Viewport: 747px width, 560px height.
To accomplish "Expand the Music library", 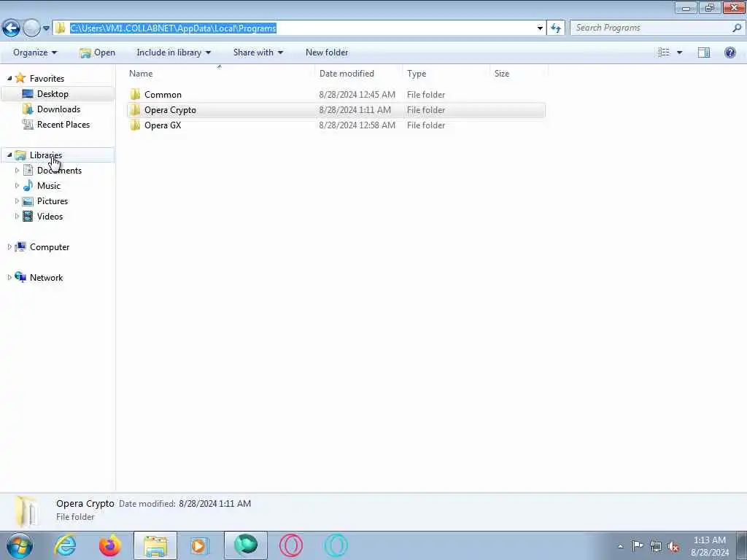I will pos(17,185).
